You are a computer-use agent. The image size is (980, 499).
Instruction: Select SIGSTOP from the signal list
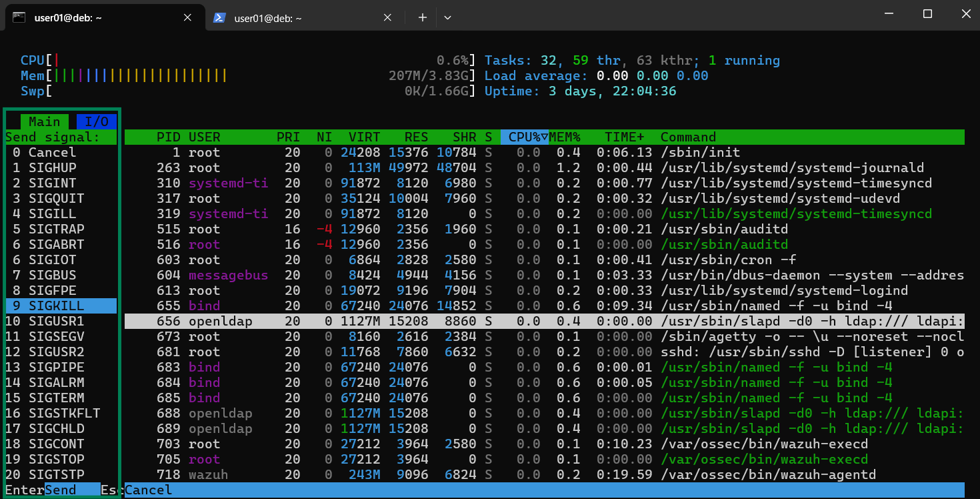56,459
